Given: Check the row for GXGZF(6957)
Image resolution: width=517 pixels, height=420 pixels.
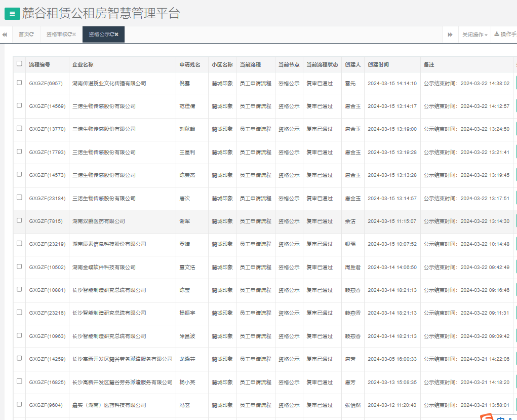Looking at the screenshot, I should (x=19, y=83).
